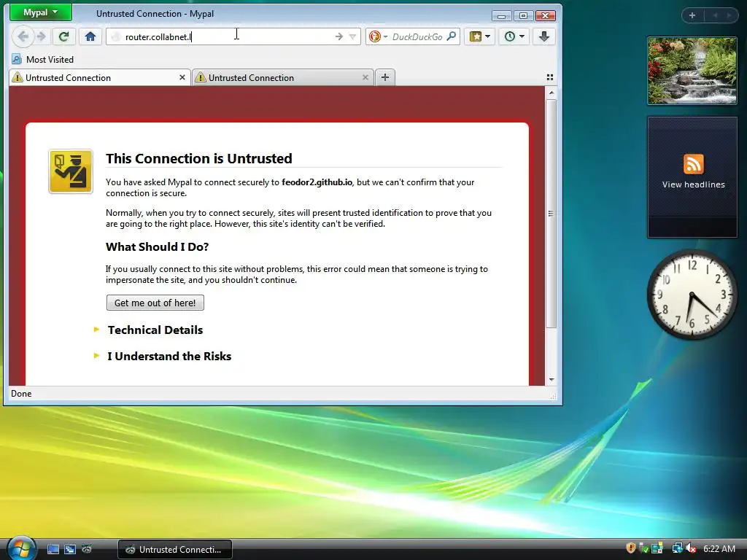Click the Get me out of here! button
The width and height of the screenshot is (747, 560).
click(x=155, y=303)
